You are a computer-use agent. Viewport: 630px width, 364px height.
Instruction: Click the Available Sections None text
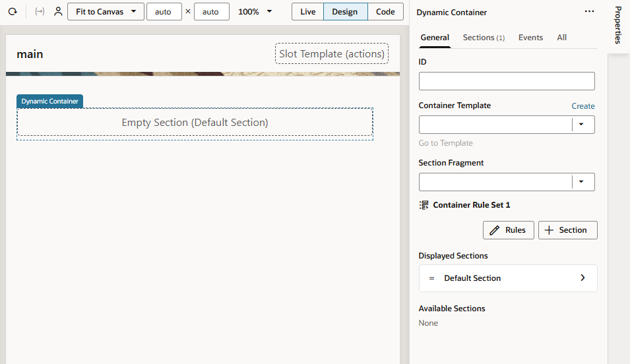click(428, 323)
